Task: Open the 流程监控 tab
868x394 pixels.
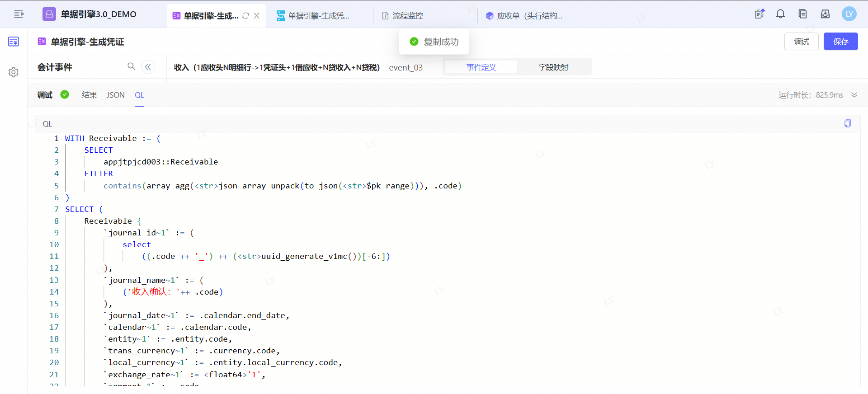Action: [407, 16]
